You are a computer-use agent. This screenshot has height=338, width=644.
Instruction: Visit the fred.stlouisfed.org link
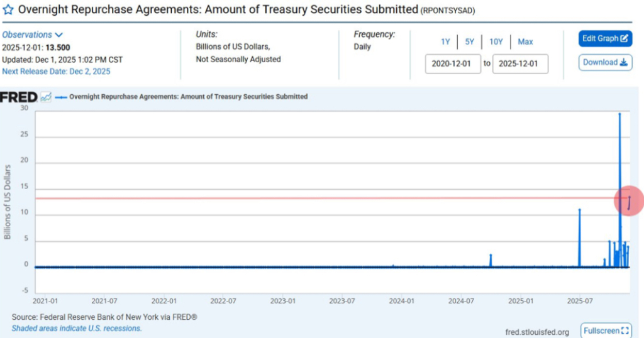pyautogui.click(x=536, y=332)
